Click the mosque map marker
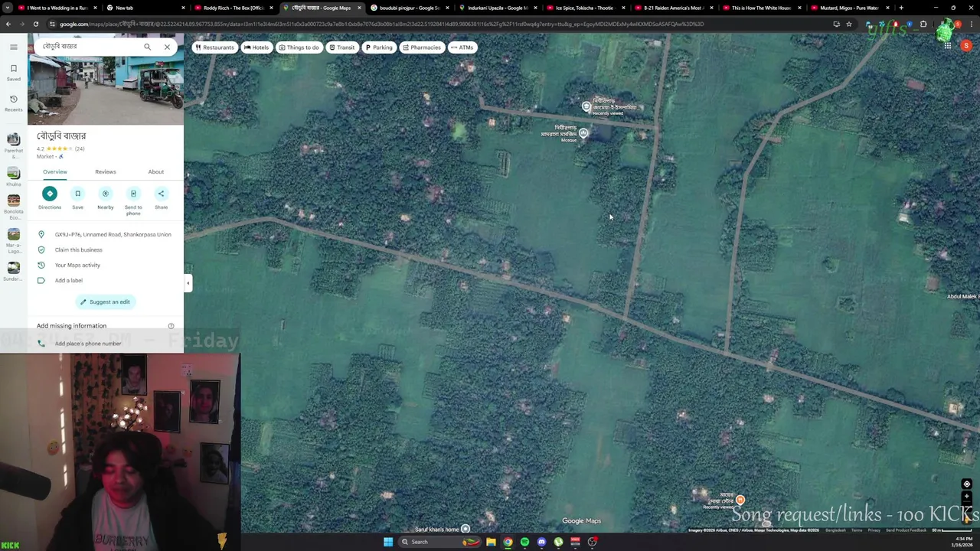This screenshot has height=551, width=980. coord(583,134)
